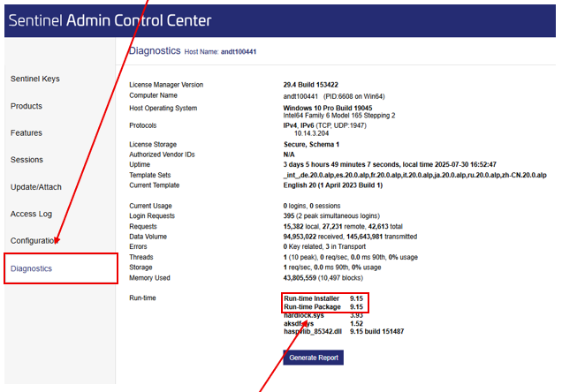562x392 pixels.
Task: Click the Memory Used label
Action: pyautogui.click(x=149, y=278)
